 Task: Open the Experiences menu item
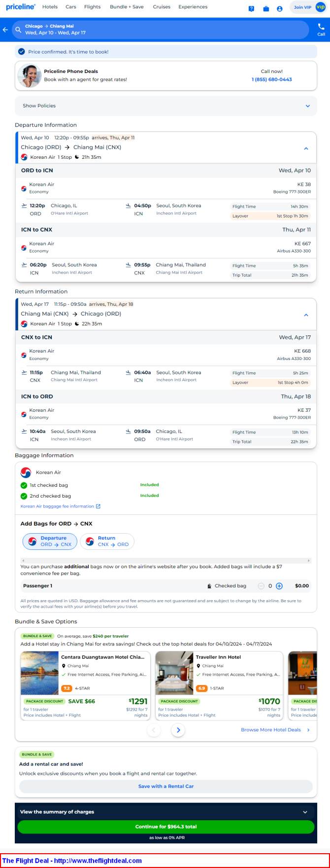(193, 7)
